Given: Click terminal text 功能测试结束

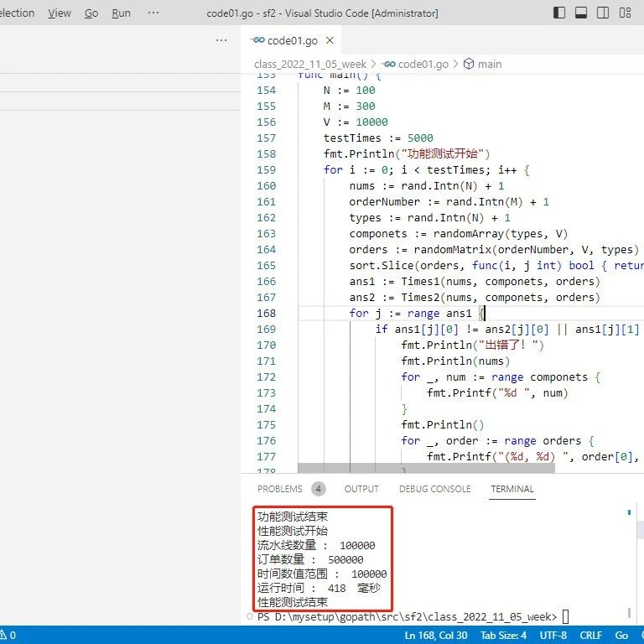Looking at the screenshot, I should tap(293, 517).
